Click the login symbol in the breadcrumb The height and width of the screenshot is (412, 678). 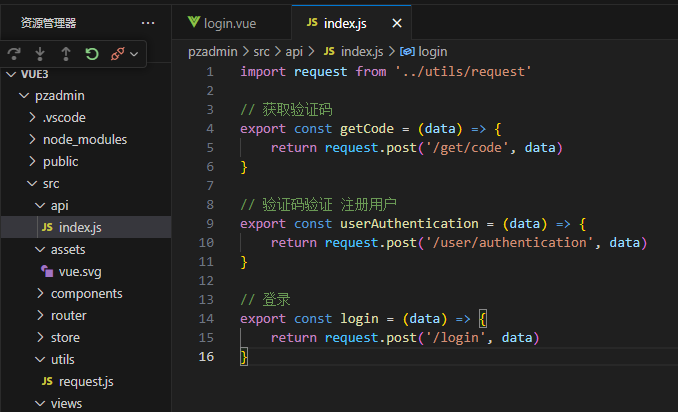[x=433, y=52]
